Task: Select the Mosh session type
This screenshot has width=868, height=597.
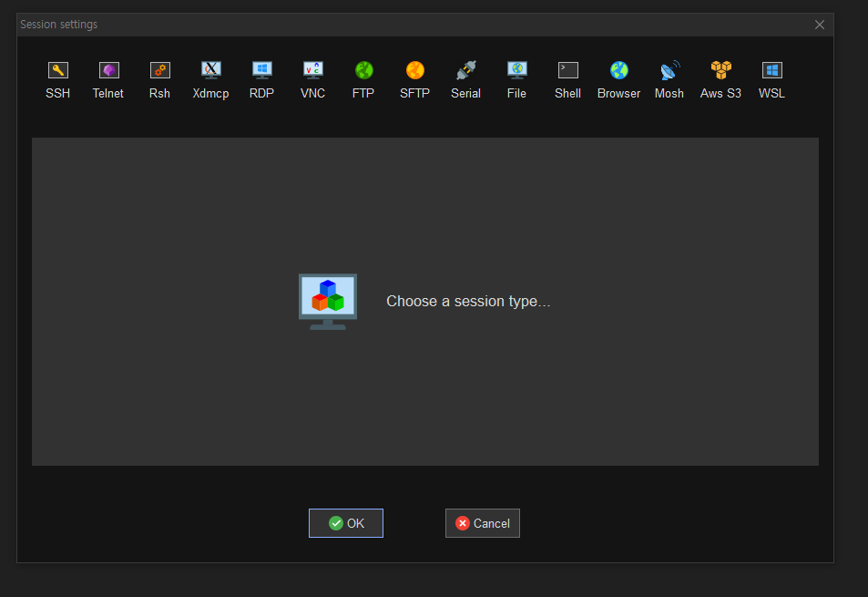Action: (669, 80)
